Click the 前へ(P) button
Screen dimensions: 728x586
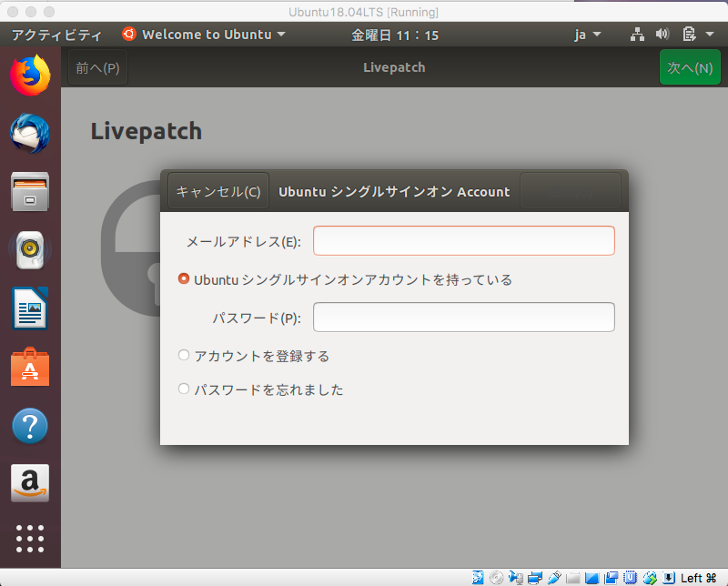tap(97, 68)
